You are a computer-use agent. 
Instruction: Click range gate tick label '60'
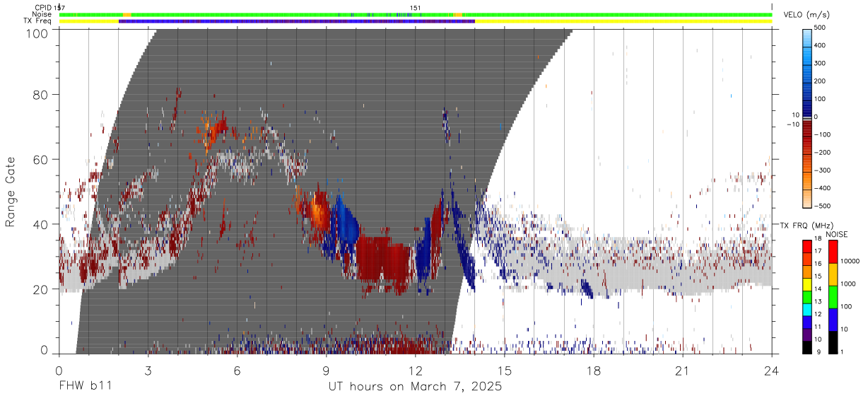[x=40, y=160]
